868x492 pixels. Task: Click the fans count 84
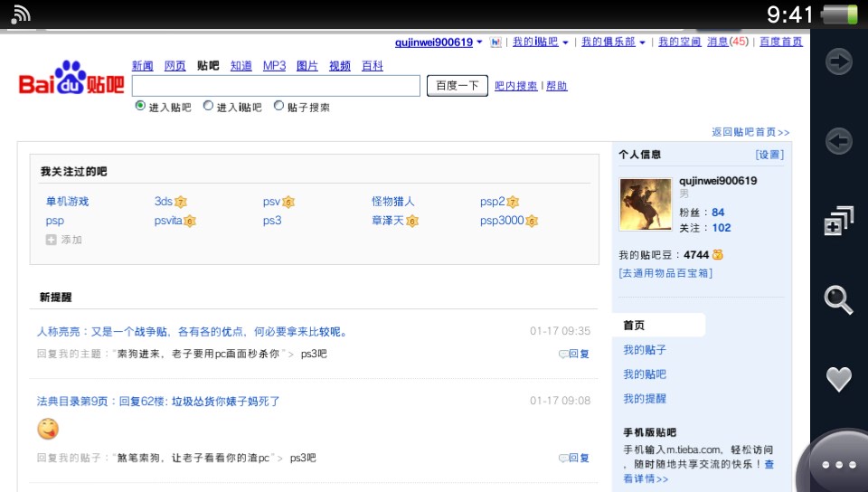[718, 213]
